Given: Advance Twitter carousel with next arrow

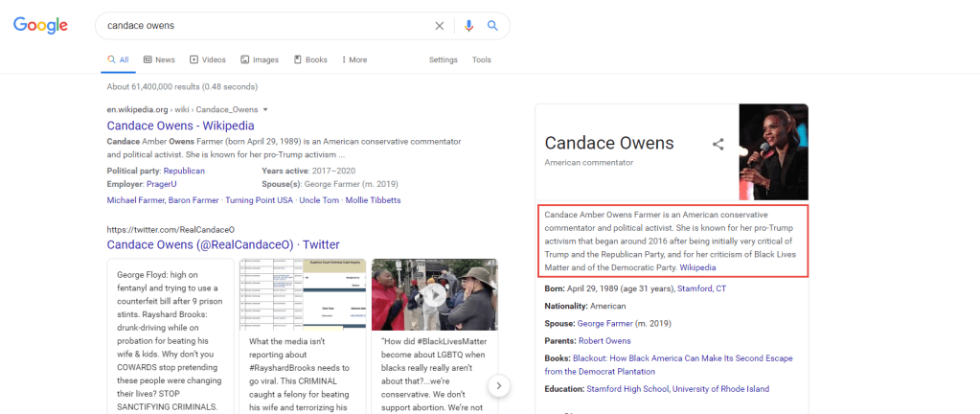Looking at the screenshot, I should click(497, 385).
